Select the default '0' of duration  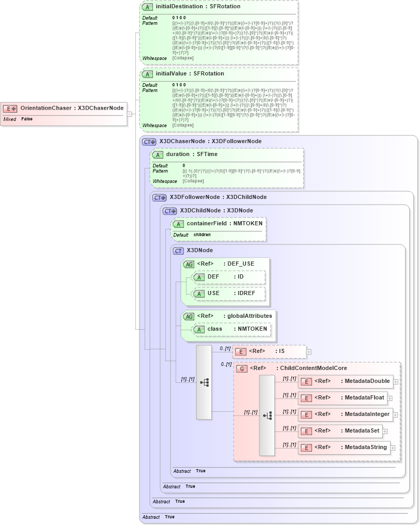(184, 165)
